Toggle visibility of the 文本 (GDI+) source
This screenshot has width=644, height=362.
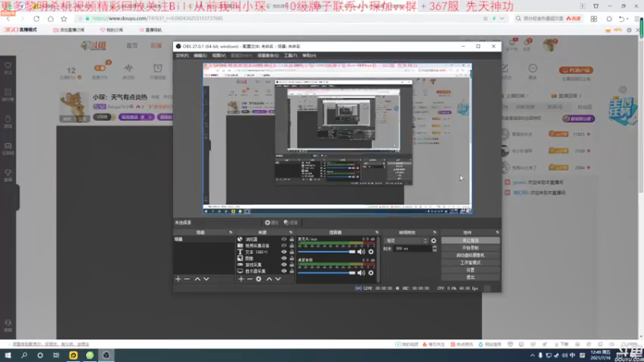[284, 252]
